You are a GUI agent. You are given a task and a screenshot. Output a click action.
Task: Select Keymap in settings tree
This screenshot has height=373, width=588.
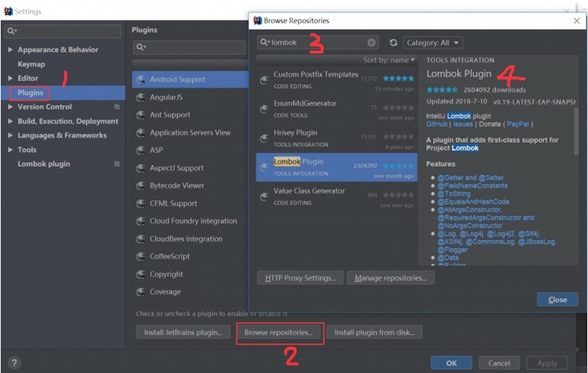click(31, 64)
